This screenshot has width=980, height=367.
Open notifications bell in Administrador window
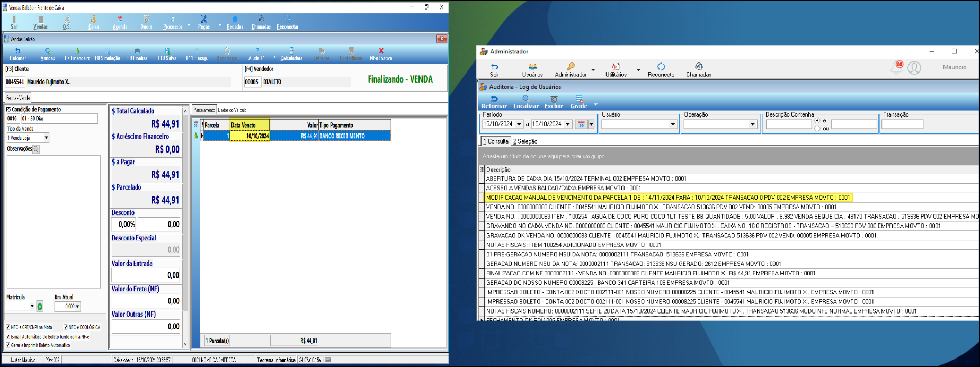[x=896, y=67]
